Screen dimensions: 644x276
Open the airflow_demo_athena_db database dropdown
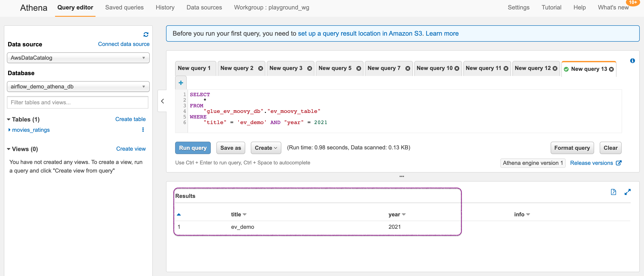pos(78,86)
